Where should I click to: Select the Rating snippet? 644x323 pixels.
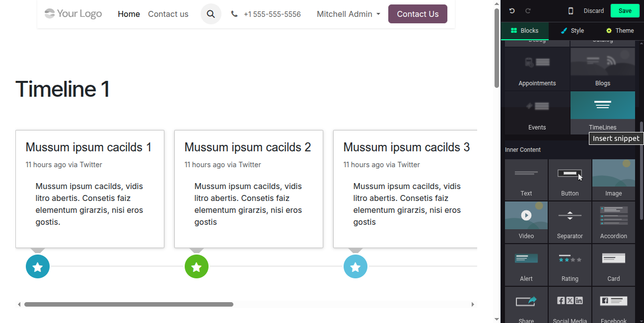570,264
